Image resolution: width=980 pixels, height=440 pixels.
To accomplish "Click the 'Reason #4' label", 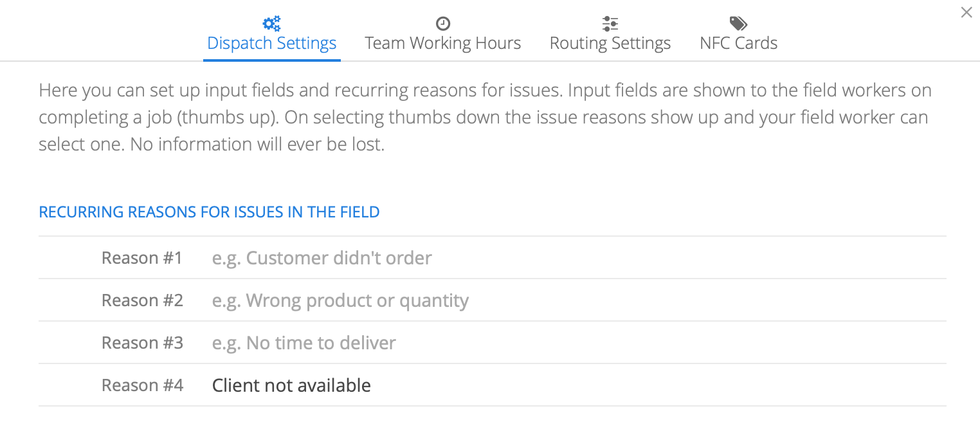I will click(x=142, y=385).
